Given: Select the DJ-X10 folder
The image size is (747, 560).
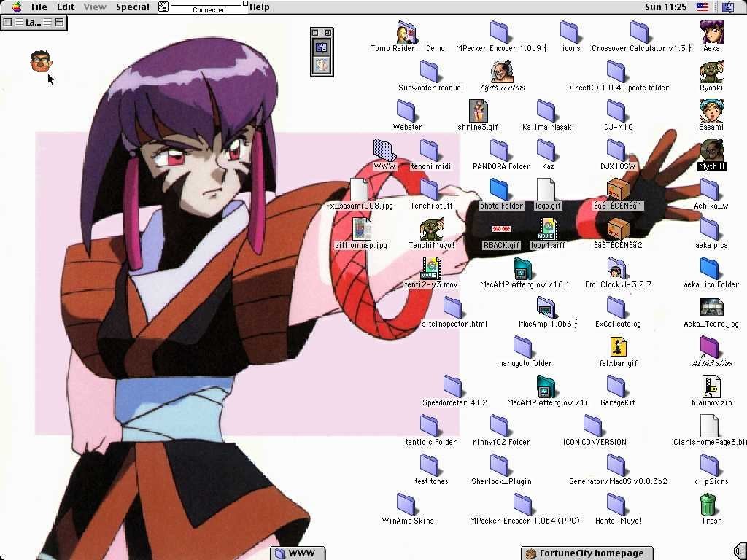Looking at the screenshot, I should click(x=616, y=111).
